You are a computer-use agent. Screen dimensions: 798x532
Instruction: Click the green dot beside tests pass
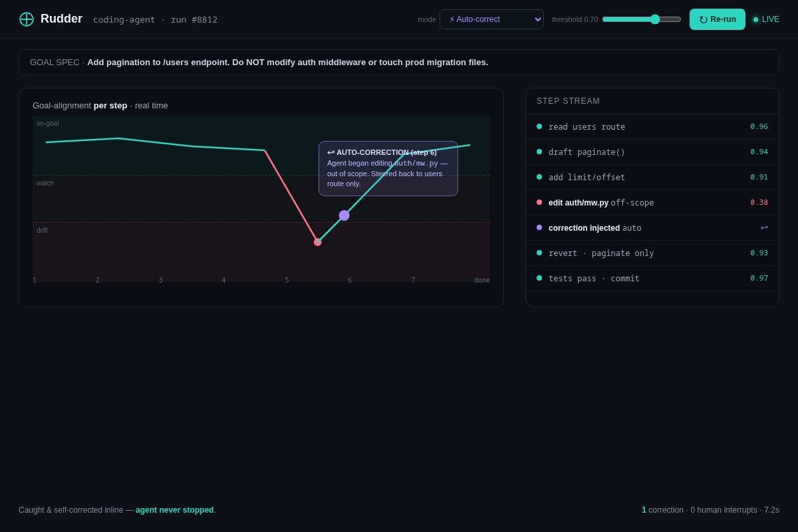tap(539, 278)
